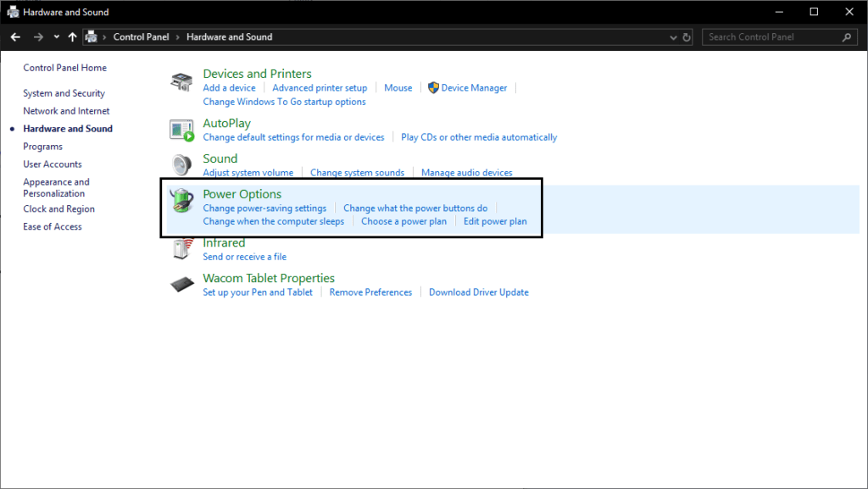
Task: Open System and Security category
Action: tap(64, 93)
